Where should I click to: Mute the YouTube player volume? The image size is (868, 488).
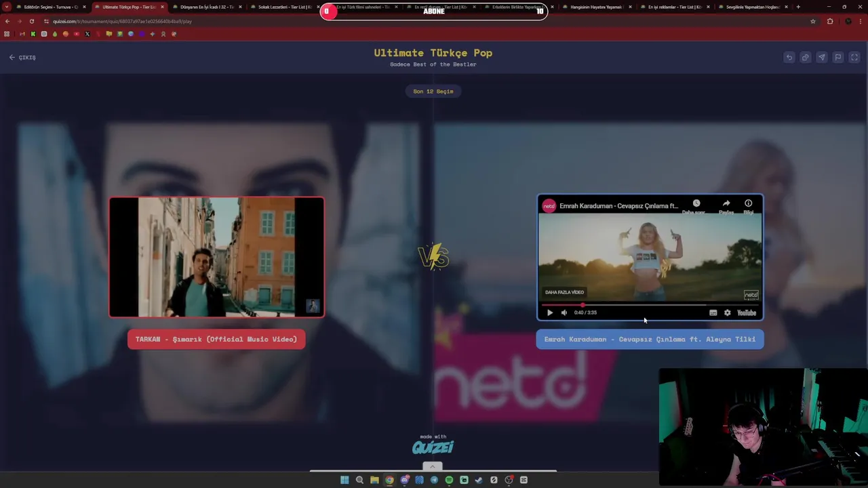(564, 312)
